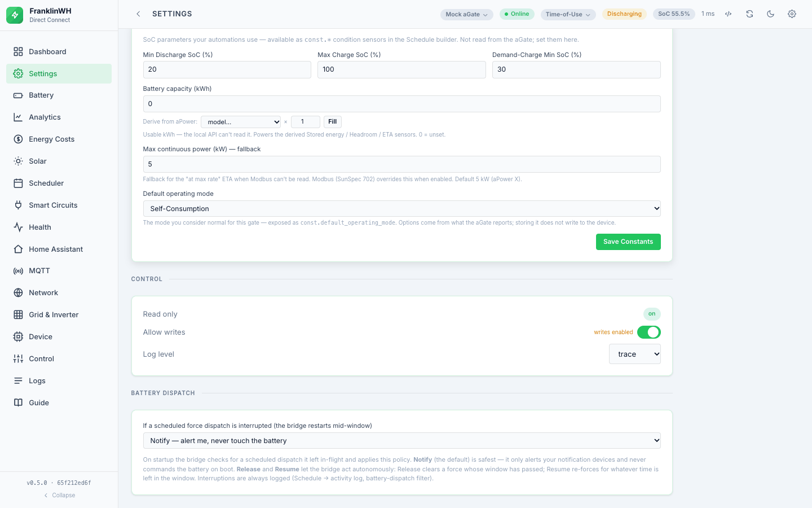Expand the aPower model selector
Image resolution: width=812 pixels, height=508 pixels.
click(x=241, y=122)
